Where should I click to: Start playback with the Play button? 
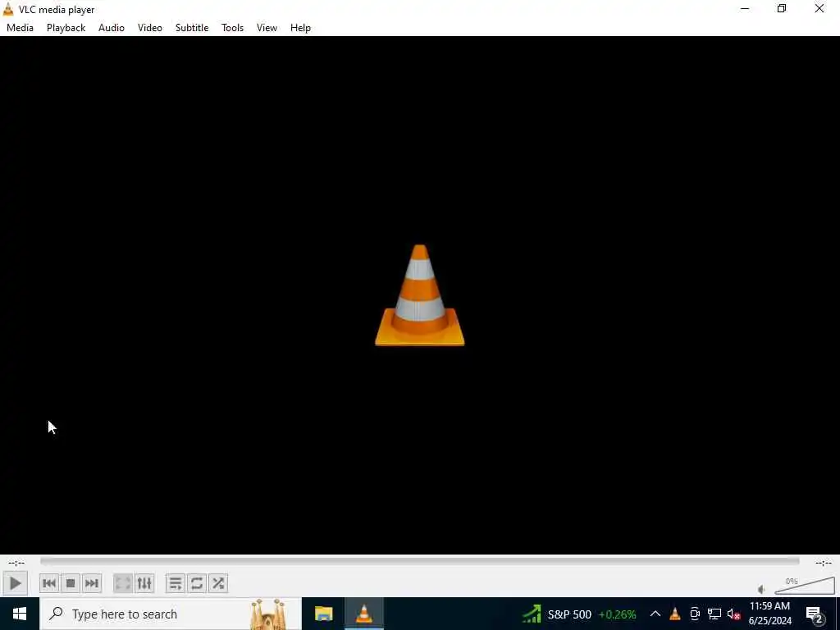click(x=15, y=583)
